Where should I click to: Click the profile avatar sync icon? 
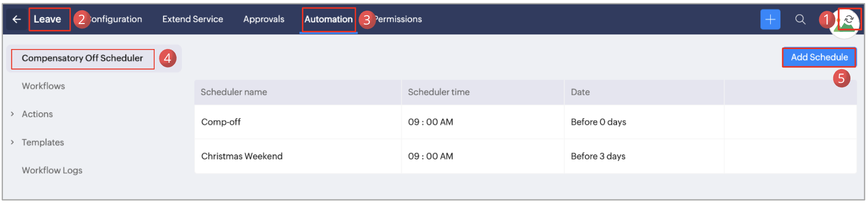coord(849,20)
